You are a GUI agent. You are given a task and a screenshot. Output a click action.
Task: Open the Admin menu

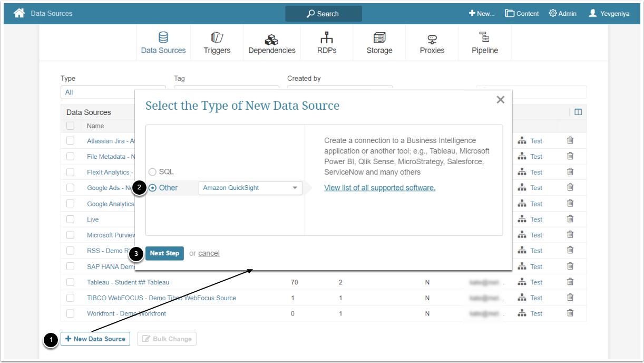[x=563, y=13]
